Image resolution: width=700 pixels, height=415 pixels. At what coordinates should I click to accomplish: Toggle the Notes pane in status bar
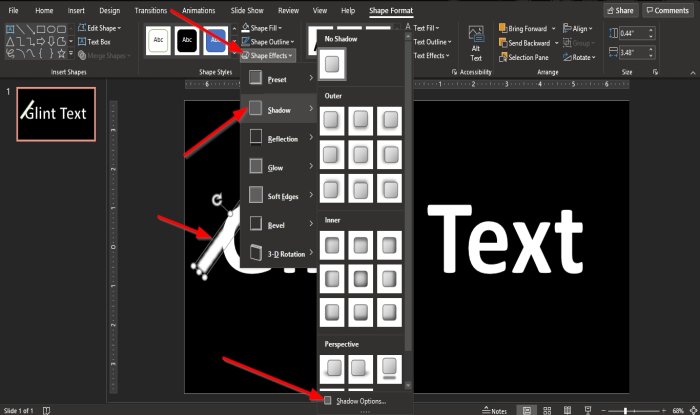[x=494, y=409]
